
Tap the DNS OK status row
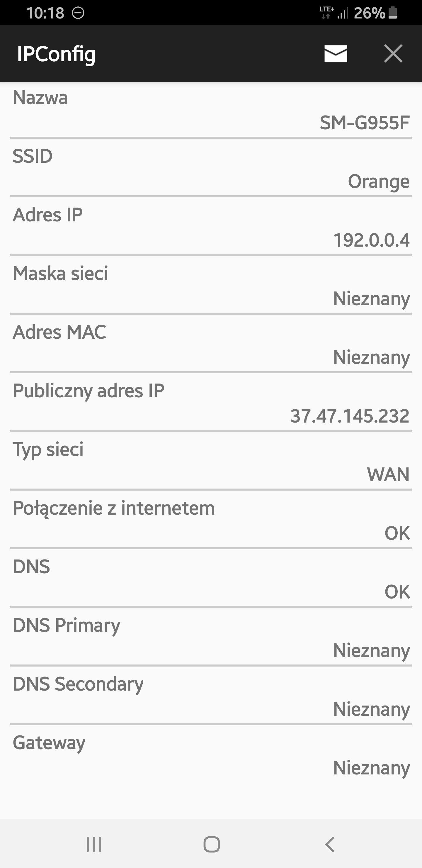point(211,579)
